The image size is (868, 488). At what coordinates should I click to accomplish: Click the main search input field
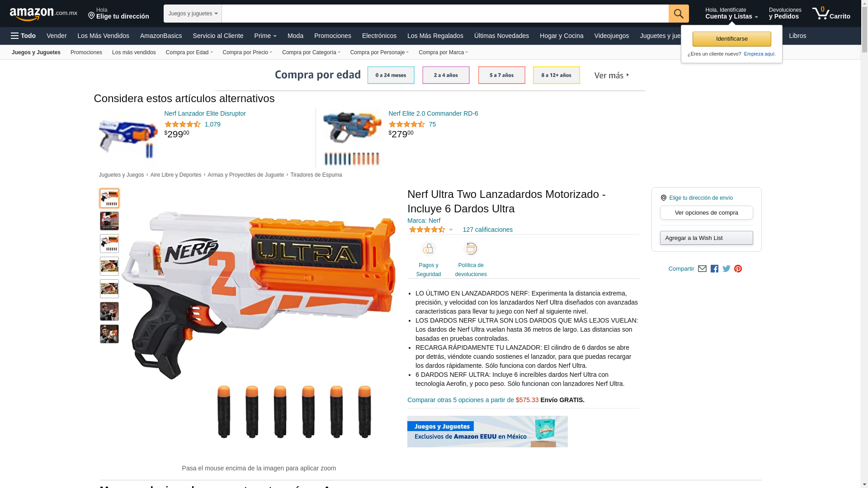click(445, 14)
